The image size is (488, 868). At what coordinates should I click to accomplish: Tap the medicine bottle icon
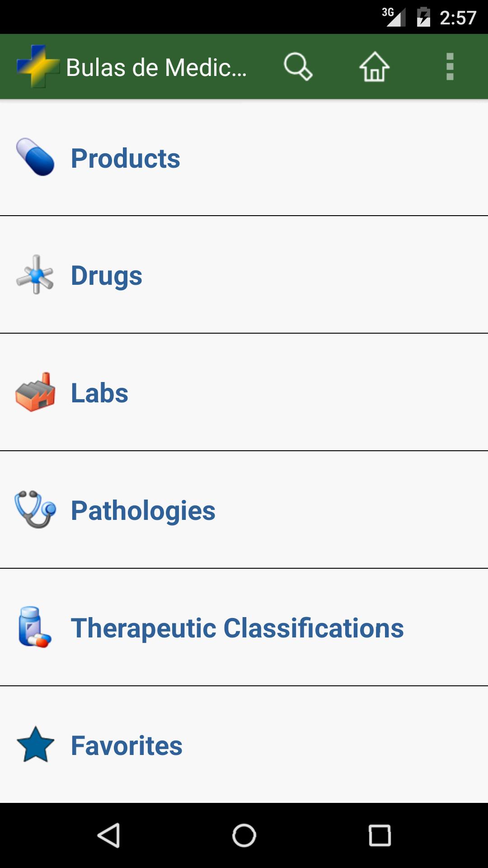click(x=34, y=627)
